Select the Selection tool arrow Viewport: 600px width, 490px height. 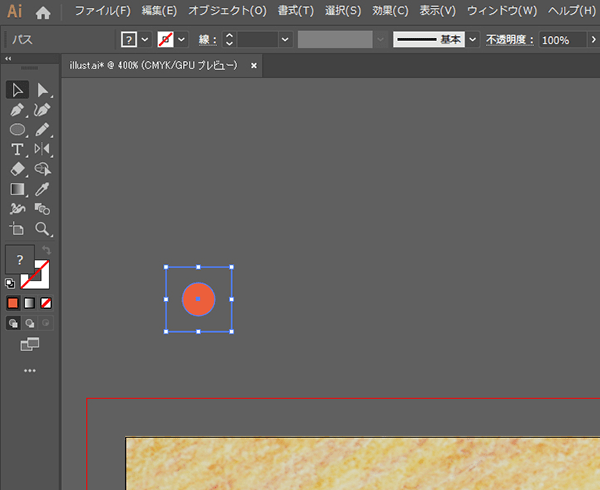[17, 91]
